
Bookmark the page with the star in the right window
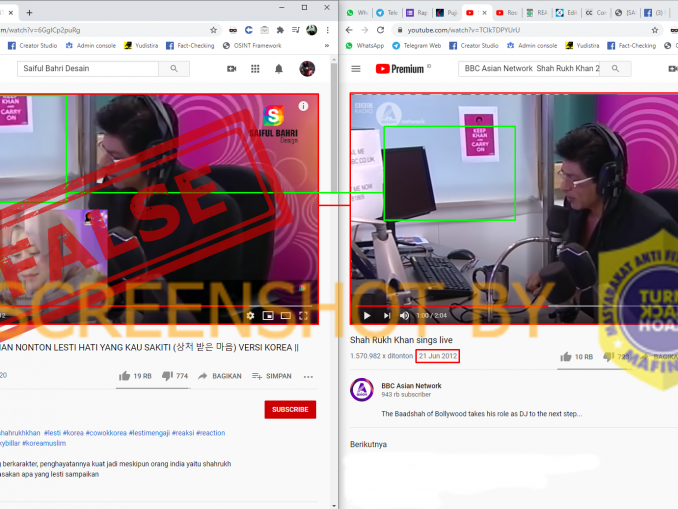click(x=655, y=30)
